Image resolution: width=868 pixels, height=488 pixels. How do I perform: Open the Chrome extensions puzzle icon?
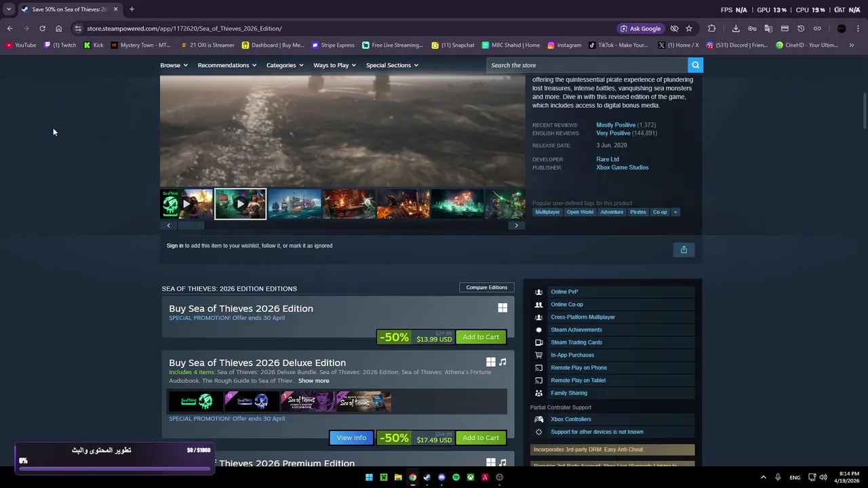tap(711, 28)
